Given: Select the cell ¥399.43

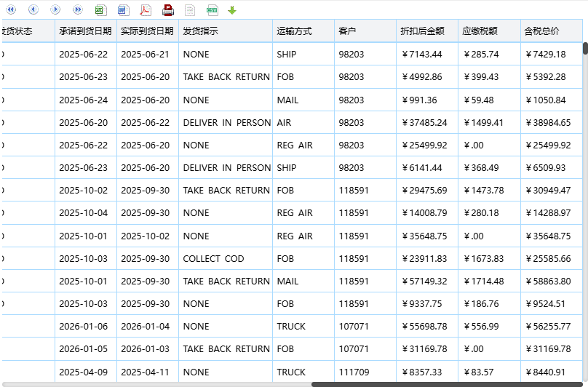Looking at the screenshot, I should click(x=489, y=77).
